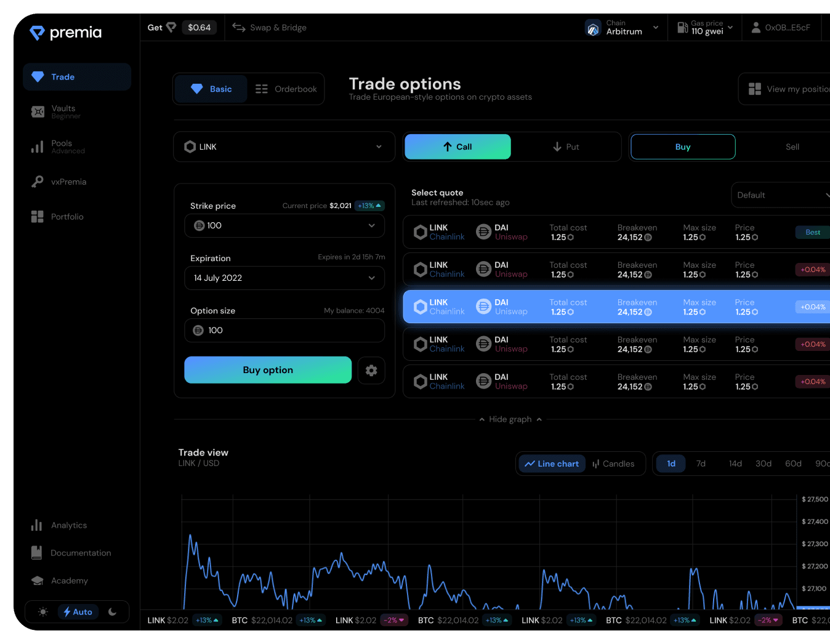Image resolution: width=830 pixels, height=644 pixels.
Task: Open the Chain Arbitrum dropdown
Action: click(622, 28)
